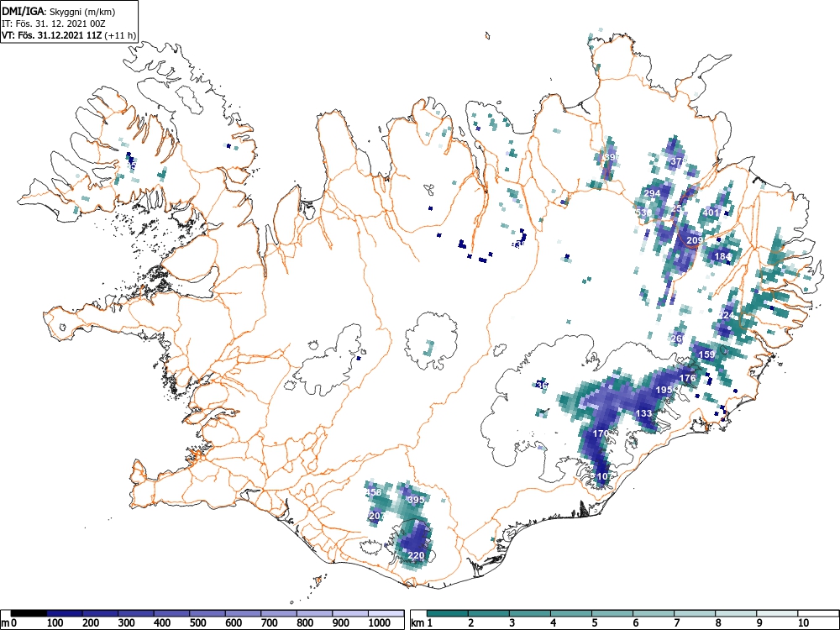Image resolution: width=840 pixels, height=630 pixels.
Task: Click the '700' meter legend label
Action: tap(269, 623)
